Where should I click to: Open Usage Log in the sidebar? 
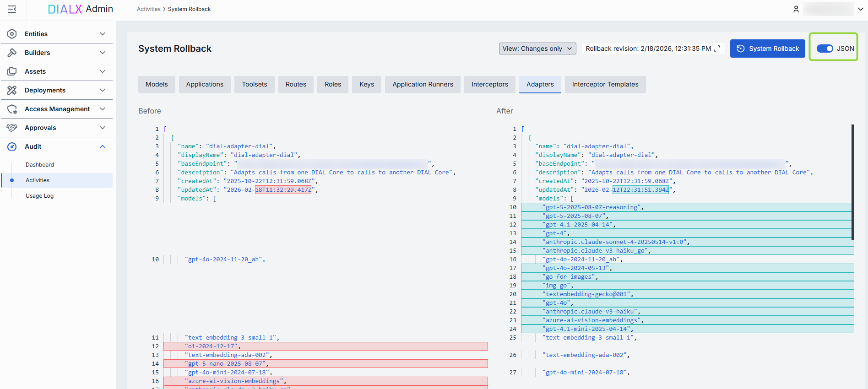39,196
